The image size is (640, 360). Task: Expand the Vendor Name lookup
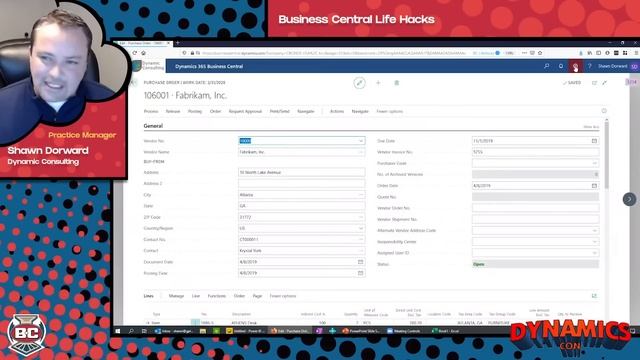point(361,152)
